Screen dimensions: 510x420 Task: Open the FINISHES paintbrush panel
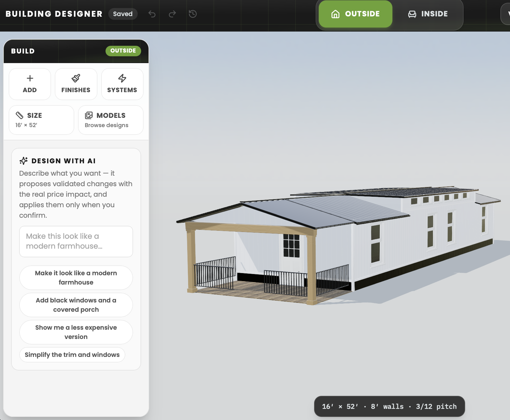click(76, 84)
